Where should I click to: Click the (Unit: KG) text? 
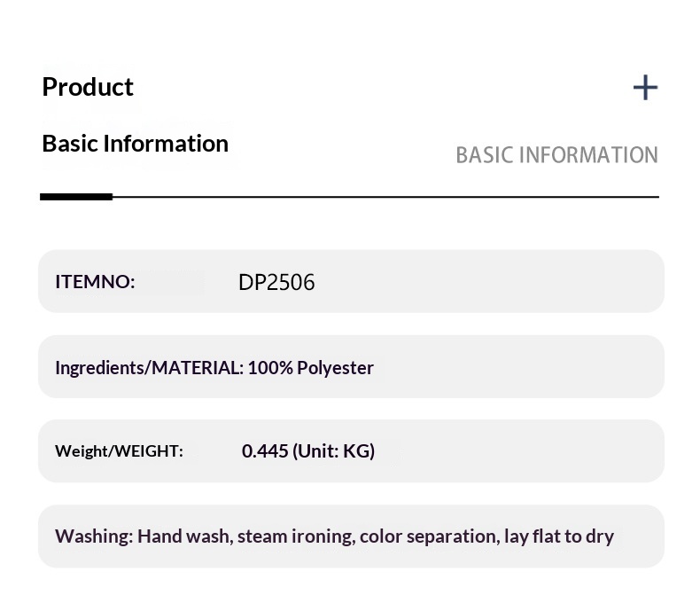click(x=334, y=450)
